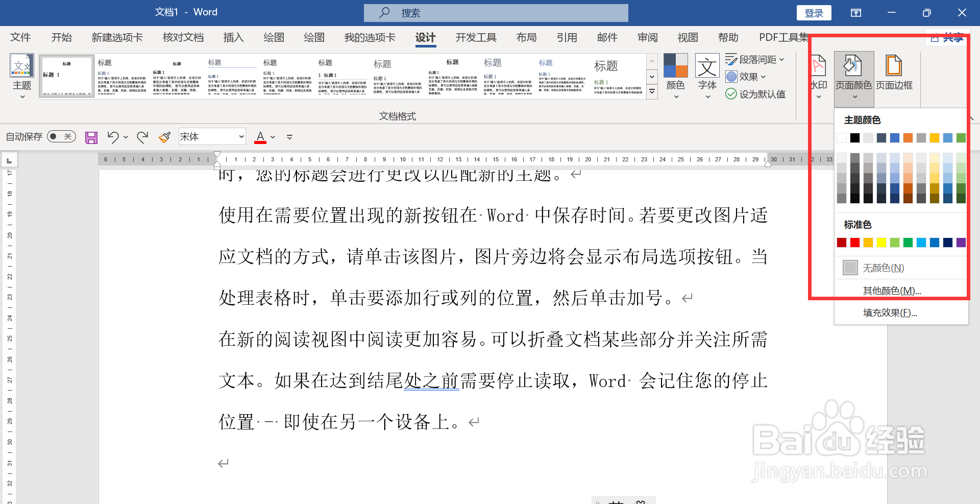
Task: Select the first document format thumbnail
Action: point(67,76)
